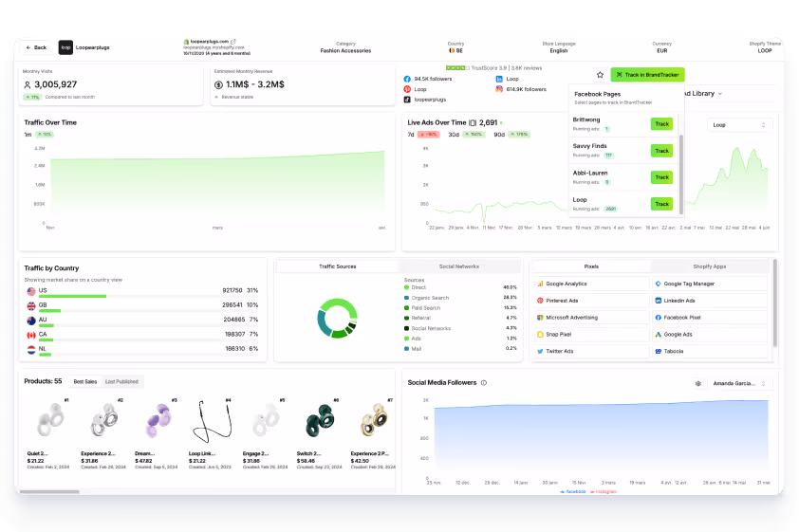Click the US flag in Traffic by Country

[x=31, y=291]
